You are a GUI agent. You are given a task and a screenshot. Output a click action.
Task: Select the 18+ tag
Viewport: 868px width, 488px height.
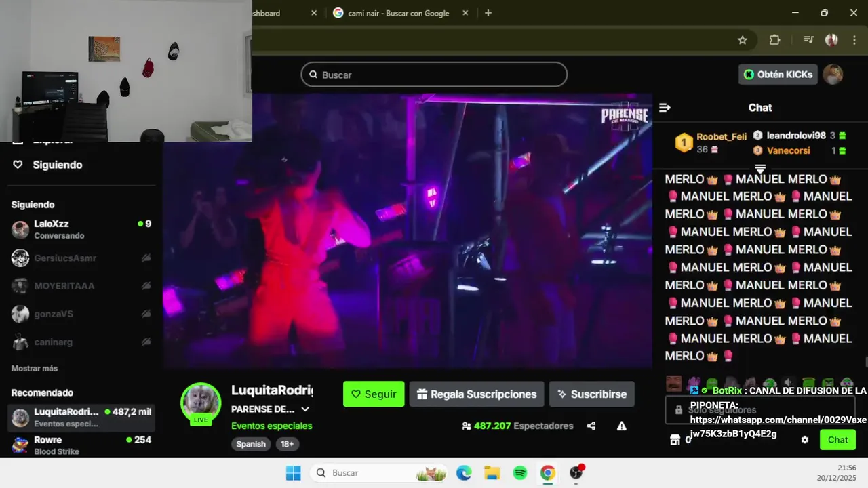[x=288, y=444]
